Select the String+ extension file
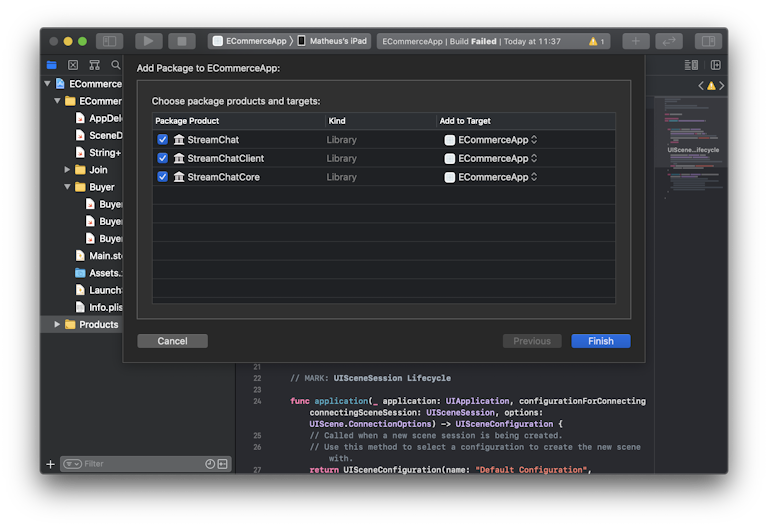The height and width of the screenshot is (527, 768). 98,152
